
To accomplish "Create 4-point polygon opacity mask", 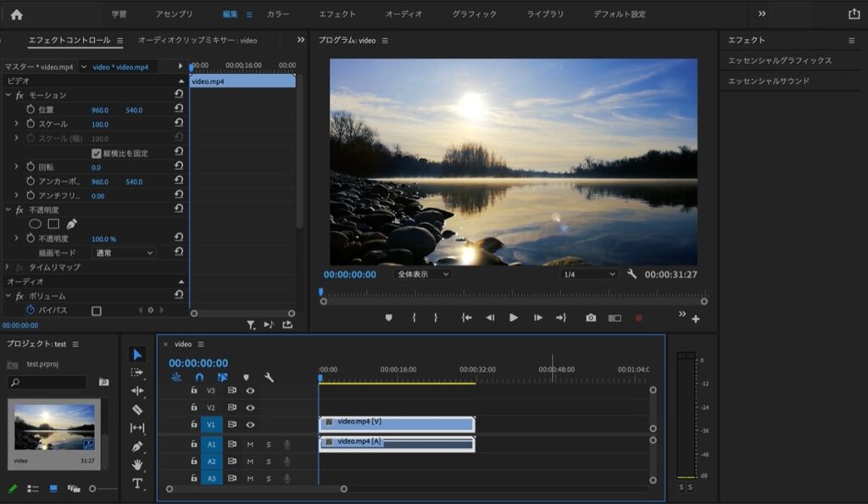I will tap(53, 224).
